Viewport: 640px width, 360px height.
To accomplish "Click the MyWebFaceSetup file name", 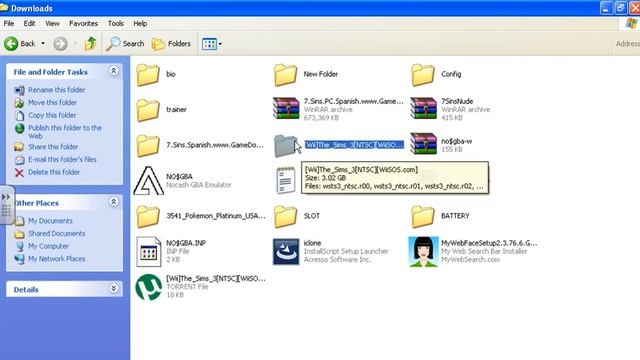I will coord(489,243).
